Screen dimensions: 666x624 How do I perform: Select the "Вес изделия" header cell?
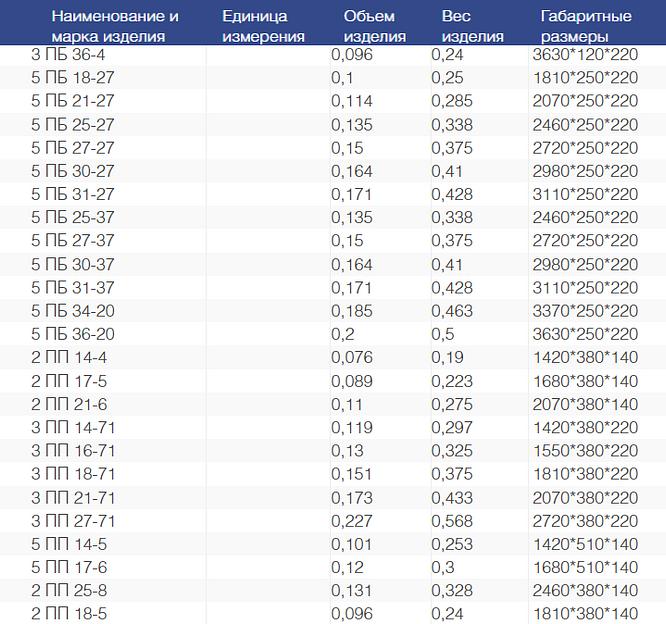pos(472,27)
